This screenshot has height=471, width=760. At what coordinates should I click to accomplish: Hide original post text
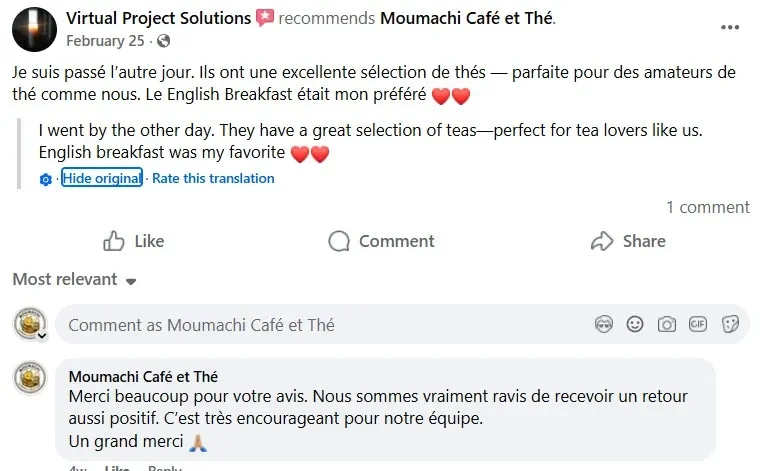point(101,178)
